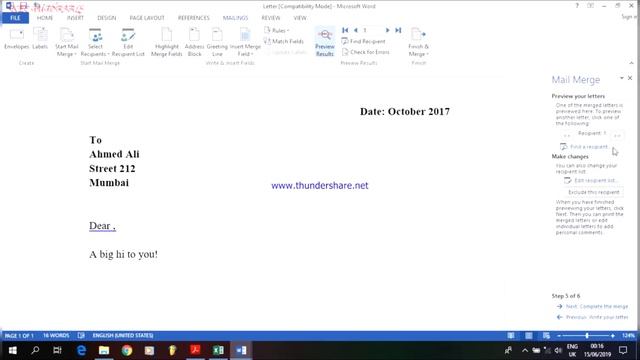Viewport: 640px width, 360px height.
Task: Switch to Web Layout view
Action: [x=547, y=336]
